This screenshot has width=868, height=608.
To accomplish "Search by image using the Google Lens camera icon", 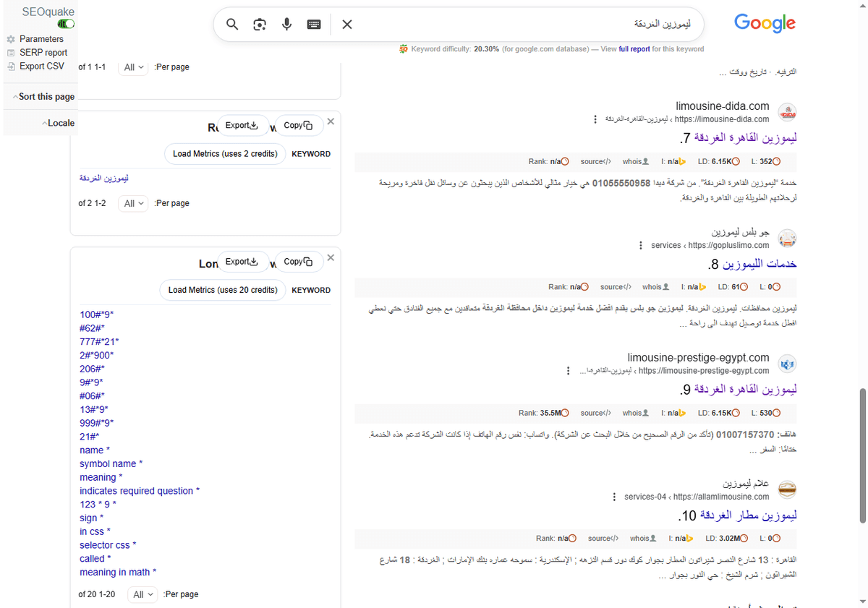I will (x=259, y=24).
